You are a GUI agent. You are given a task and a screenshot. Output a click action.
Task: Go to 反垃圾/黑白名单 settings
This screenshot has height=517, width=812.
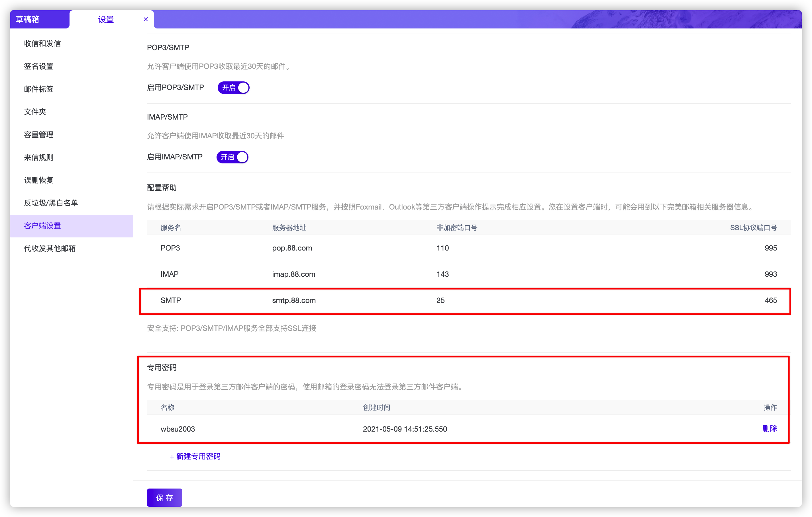(51, 203)
